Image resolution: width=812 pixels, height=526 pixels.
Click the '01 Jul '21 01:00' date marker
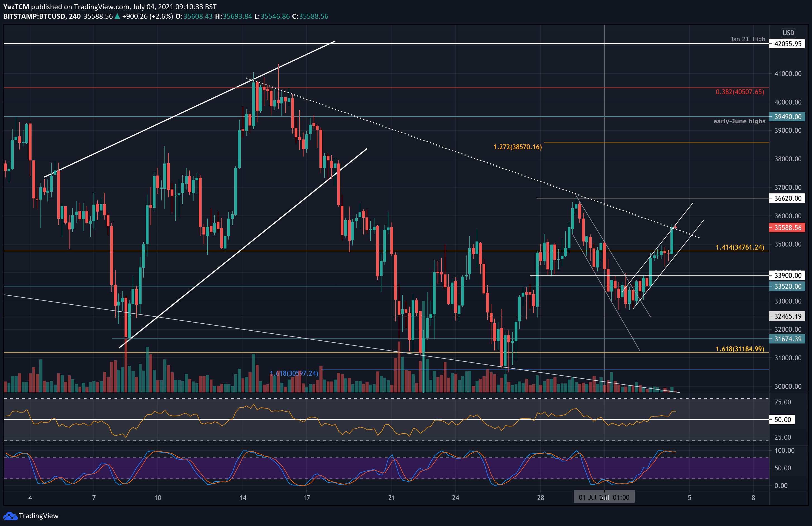pos(604,497)
